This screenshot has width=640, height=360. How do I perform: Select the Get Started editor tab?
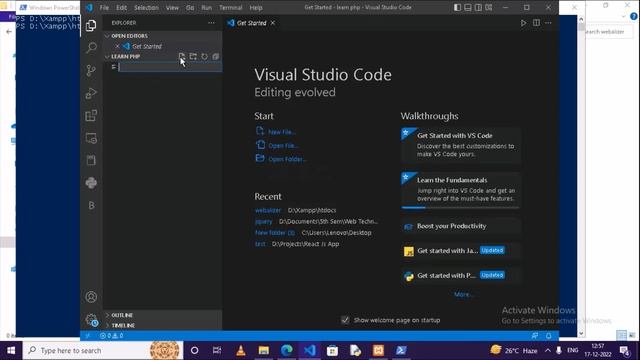point(251,23)
